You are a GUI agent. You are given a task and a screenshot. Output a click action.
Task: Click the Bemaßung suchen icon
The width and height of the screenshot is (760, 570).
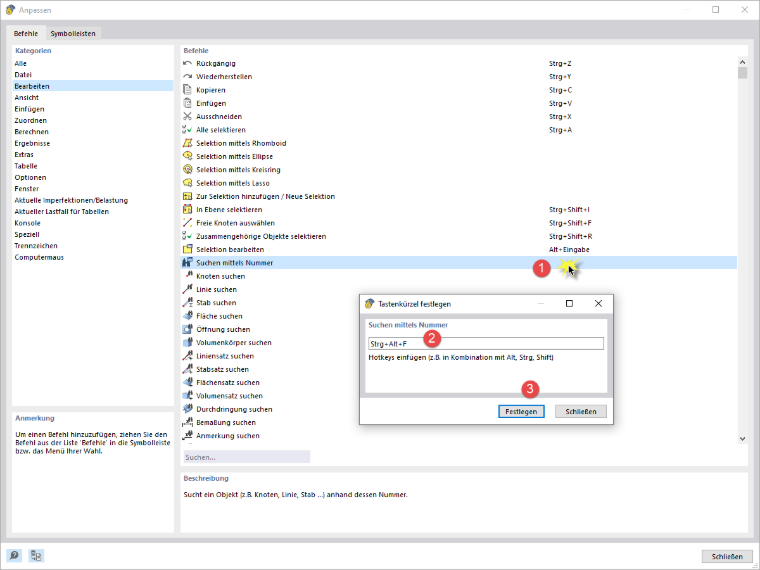pos(188,422)
